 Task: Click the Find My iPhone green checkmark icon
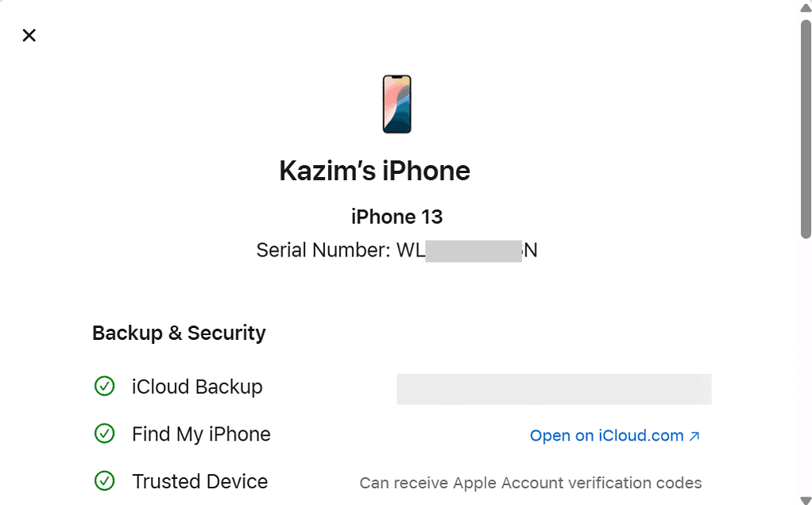[105, 434]
